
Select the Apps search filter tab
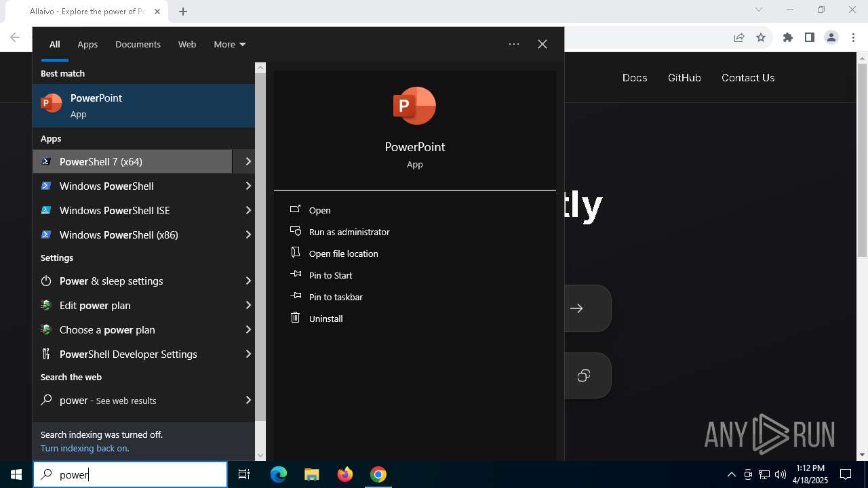(87, 44)
